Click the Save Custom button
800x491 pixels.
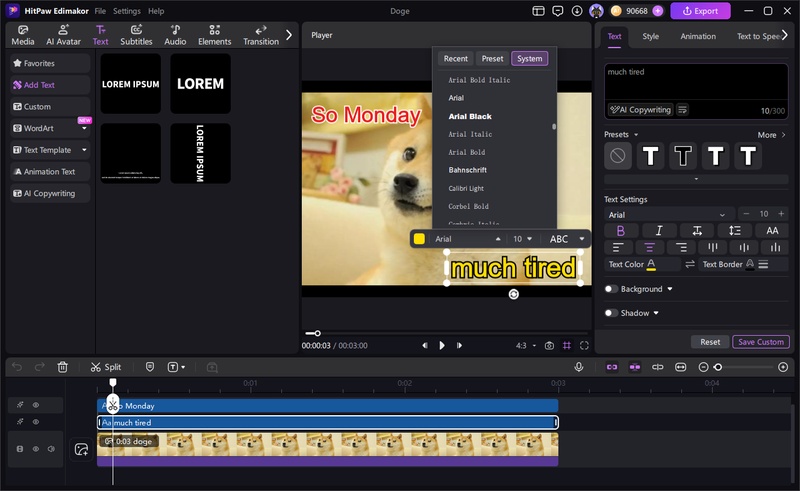(x=761, y=342)
